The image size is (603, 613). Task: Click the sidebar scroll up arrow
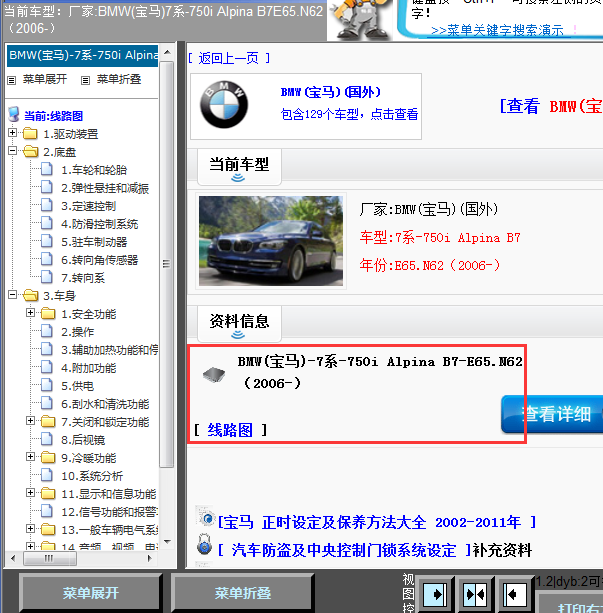coord(167,52)
